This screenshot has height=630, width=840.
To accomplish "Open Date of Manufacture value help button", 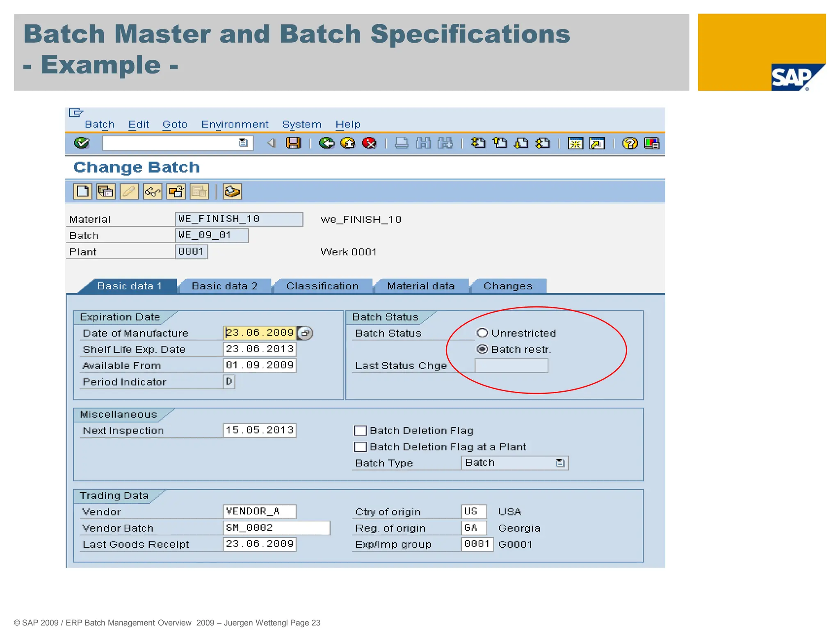I will pos(305,333).
